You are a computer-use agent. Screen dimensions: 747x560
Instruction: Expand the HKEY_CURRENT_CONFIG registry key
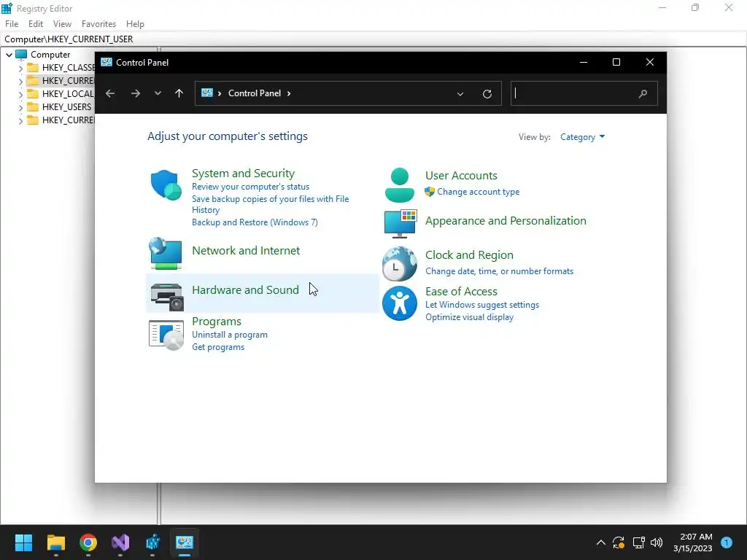[x=20, y=120]
